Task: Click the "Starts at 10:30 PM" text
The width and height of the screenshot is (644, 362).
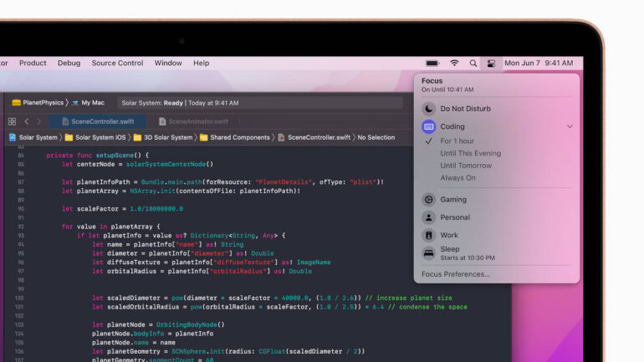Action: [468, 257]
